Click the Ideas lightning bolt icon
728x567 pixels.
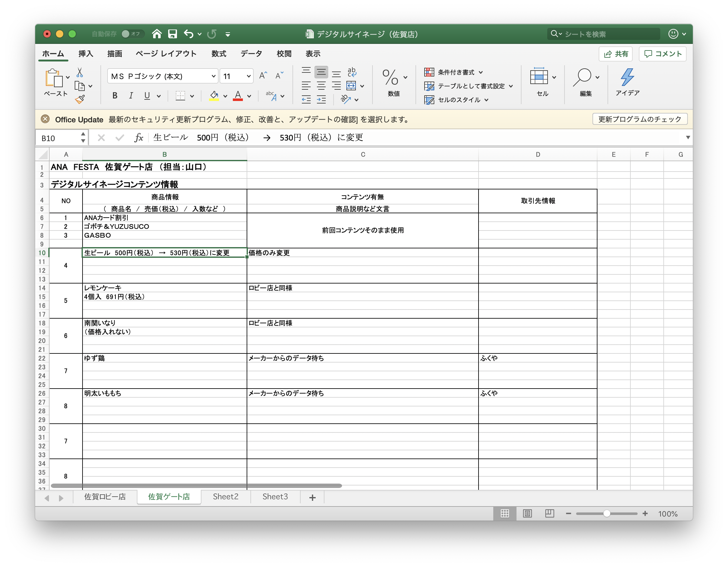pyautogui.click(x=627, y=77)
